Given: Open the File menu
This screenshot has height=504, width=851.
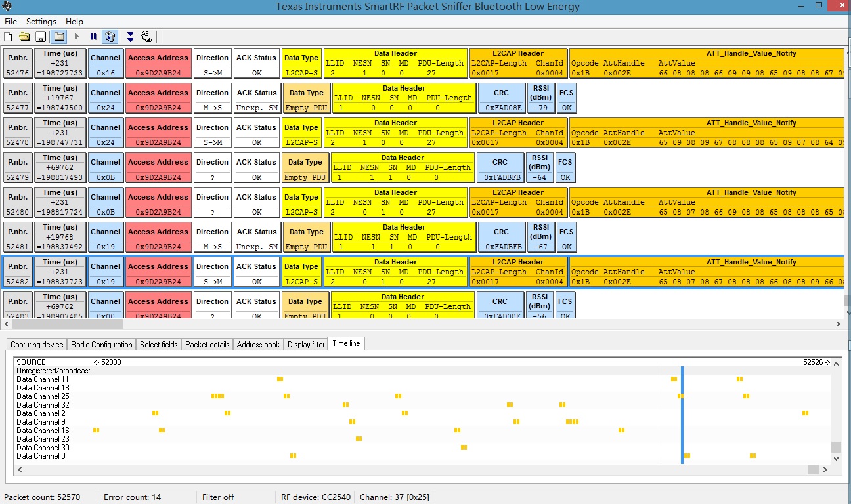Looking at the screenshot, I should tap(11, 22).
